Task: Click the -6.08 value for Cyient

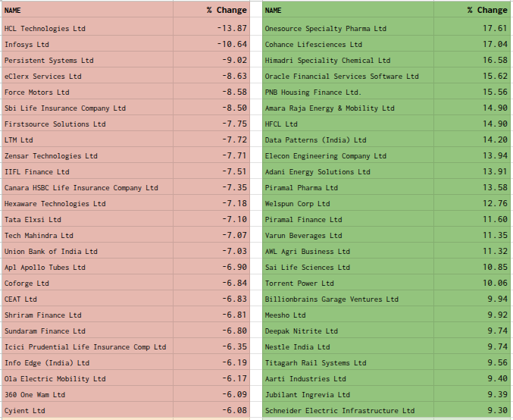Action: 235,410
